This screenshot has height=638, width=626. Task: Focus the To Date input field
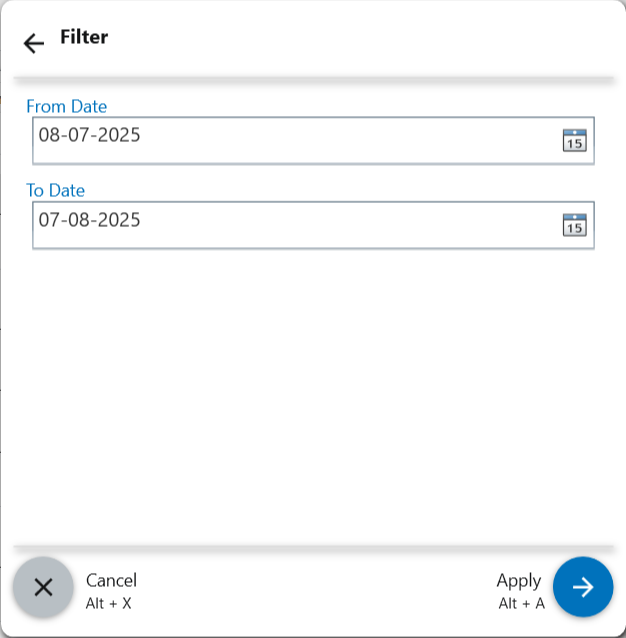point(300,225)
